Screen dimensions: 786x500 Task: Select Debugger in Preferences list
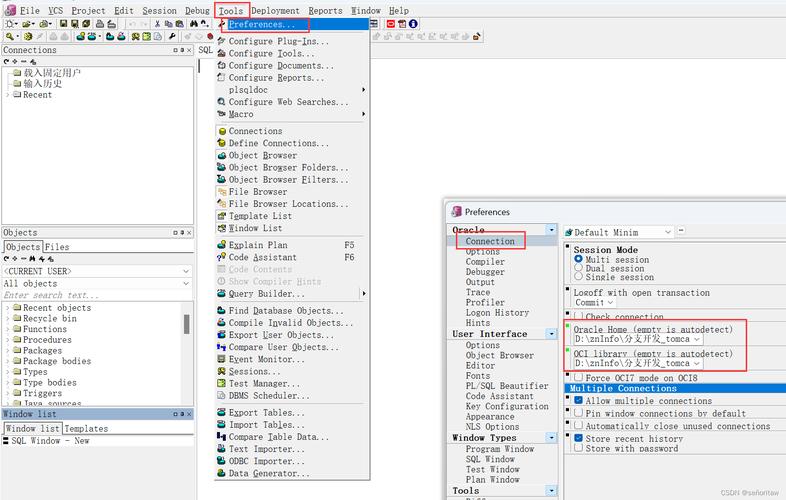[485, 272]
